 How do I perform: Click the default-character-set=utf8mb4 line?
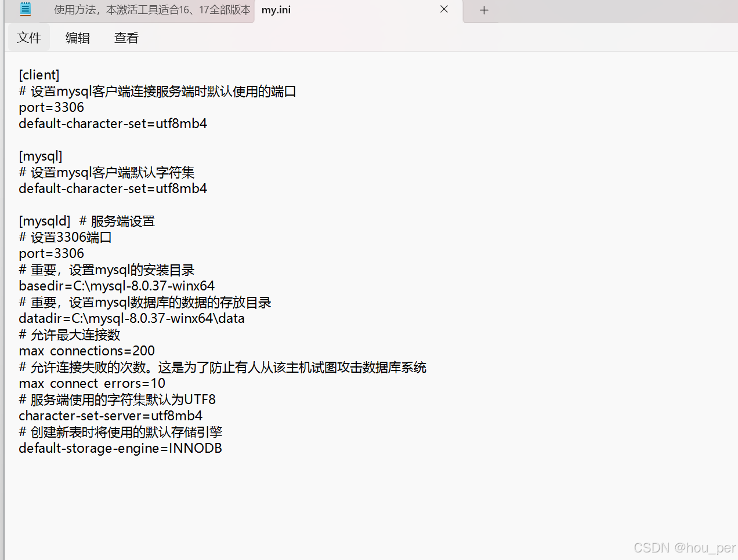point(113,123)
